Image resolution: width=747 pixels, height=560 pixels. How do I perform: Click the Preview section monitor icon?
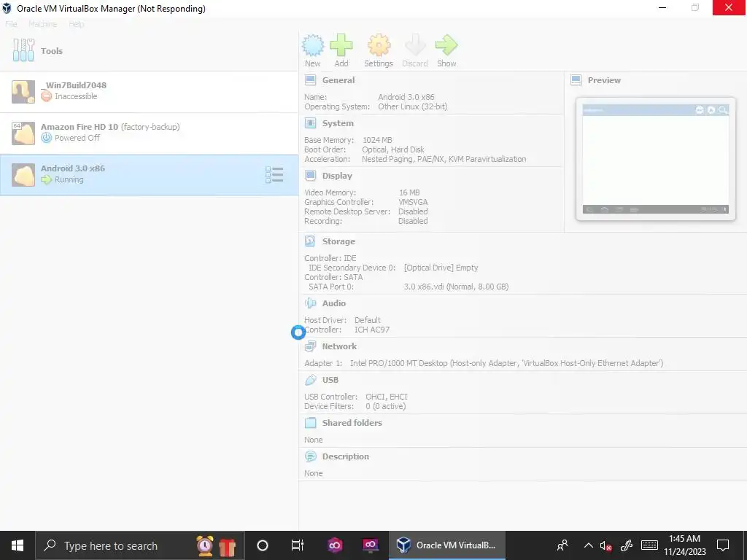point(576,80)
